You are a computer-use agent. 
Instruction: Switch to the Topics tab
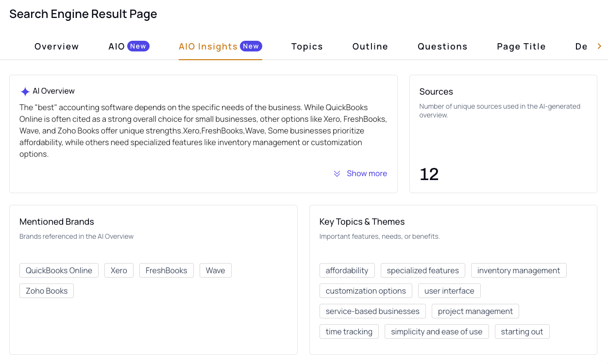307,46
